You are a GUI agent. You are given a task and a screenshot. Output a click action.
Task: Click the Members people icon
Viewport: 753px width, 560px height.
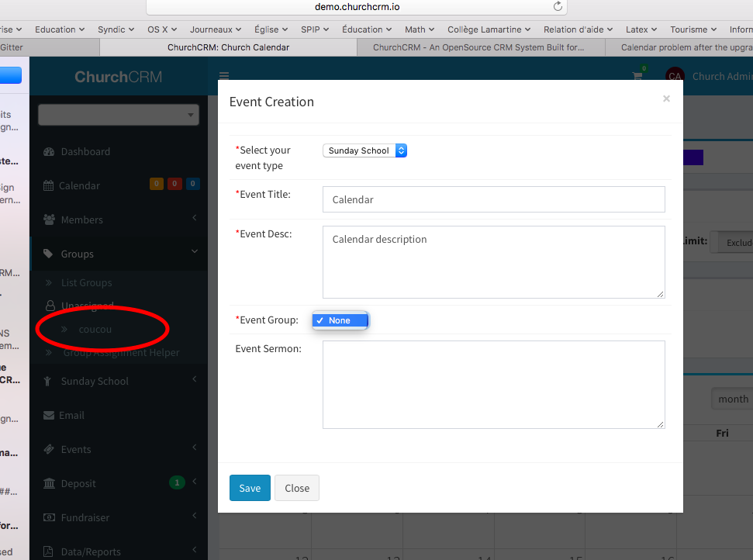click(x=49, y=220)
